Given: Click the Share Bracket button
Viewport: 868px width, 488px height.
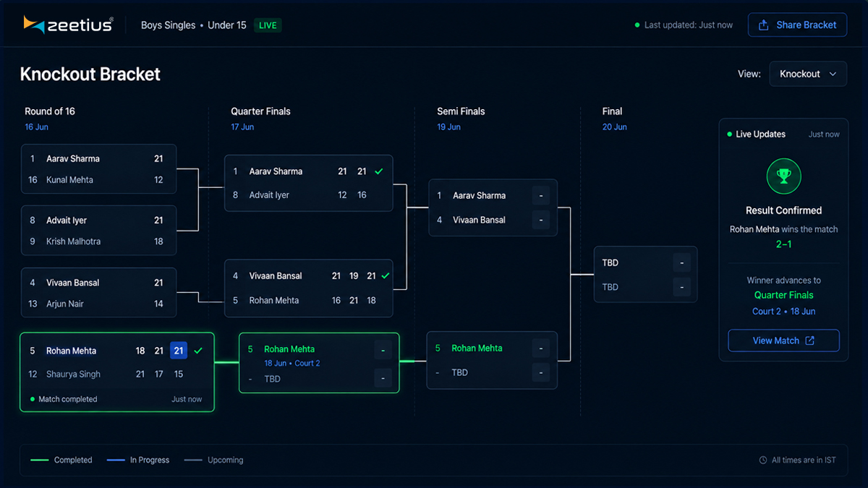Looking at the screenshot, I should [x=797, y=25].
